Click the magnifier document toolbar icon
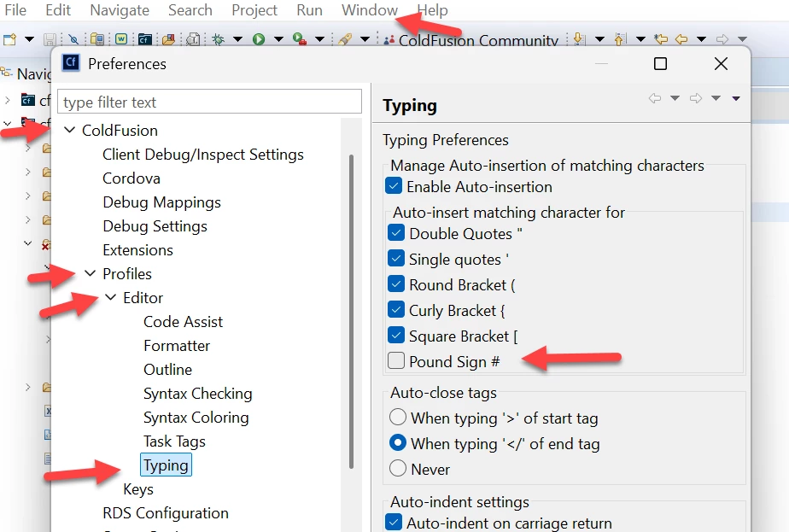This screenshot has height=532, width=789. point(193,39)
